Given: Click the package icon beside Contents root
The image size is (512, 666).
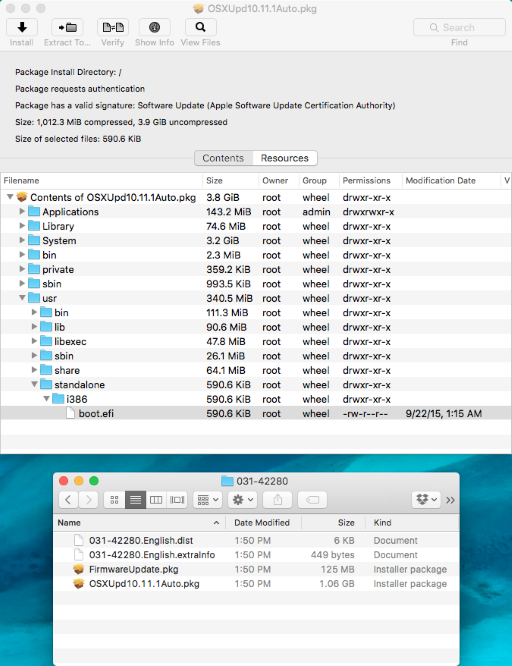Looking at the screenshot, I should point(22,197).
